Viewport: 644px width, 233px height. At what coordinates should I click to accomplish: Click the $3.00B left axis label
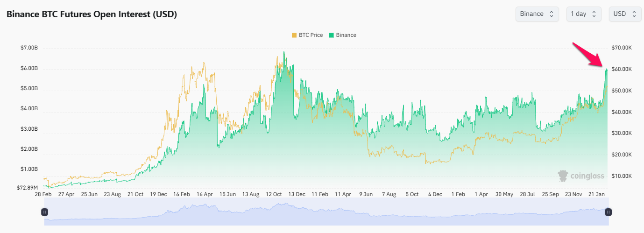[29, 128]
